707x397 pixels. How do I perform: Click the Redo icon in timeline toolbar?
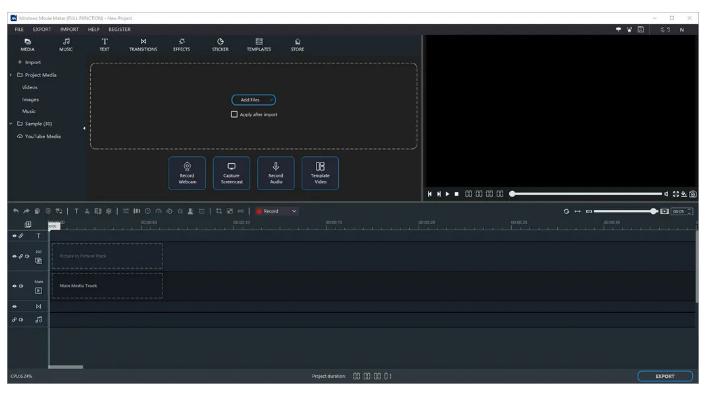point(26,211)
